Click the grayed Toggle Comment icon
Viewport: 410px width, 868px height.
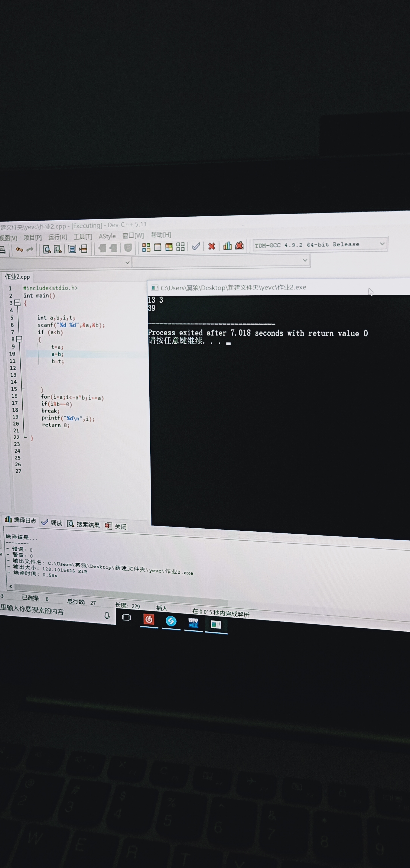click(128, 248)
